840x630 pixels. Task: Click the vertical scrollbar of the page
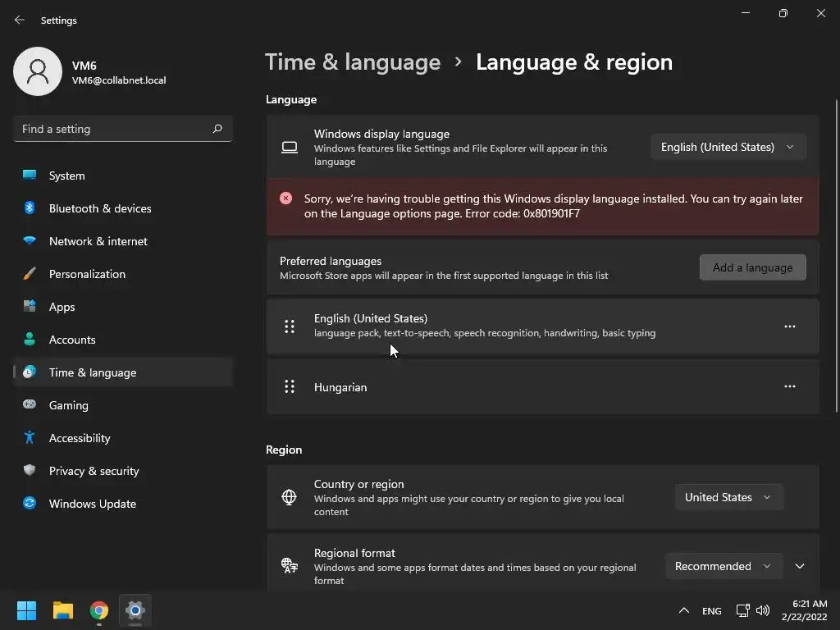836,256
